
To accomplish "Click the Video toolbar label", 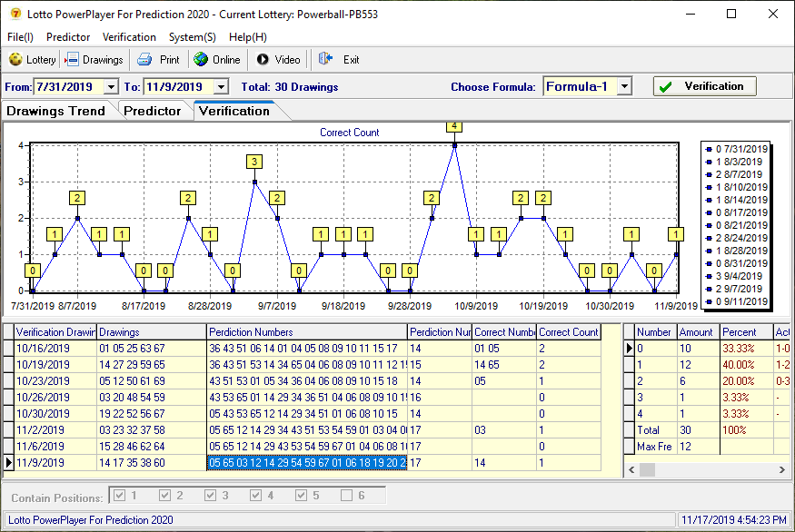I will 287,60.
